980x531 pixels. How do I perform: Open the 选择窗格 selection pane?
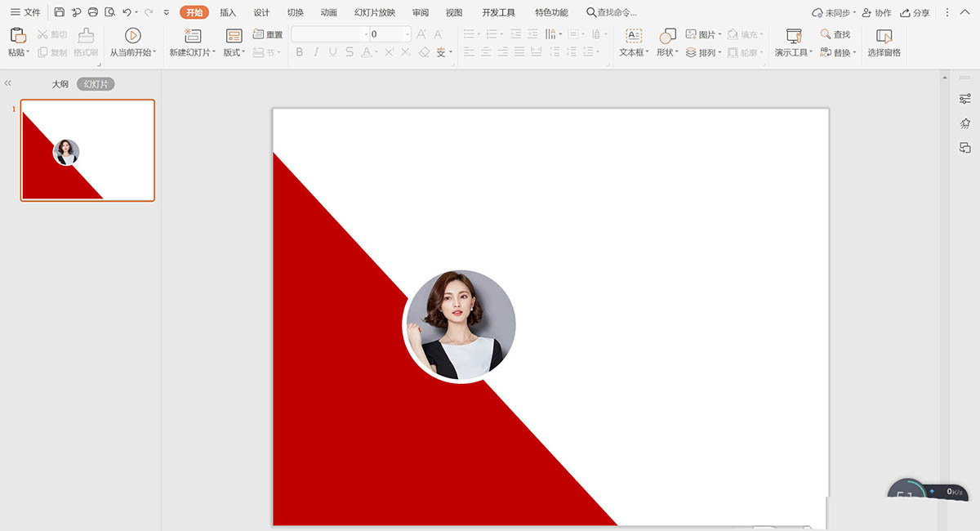point(884,36)
